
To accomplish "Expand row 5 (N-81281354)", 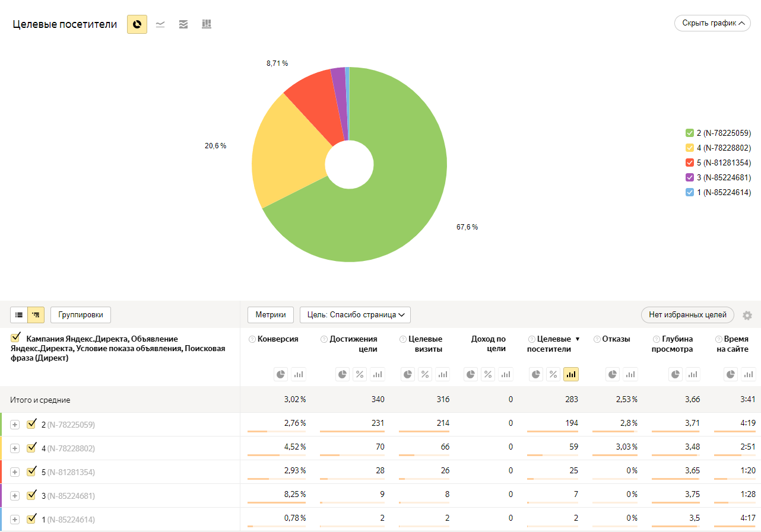I will tap(15, 472).
